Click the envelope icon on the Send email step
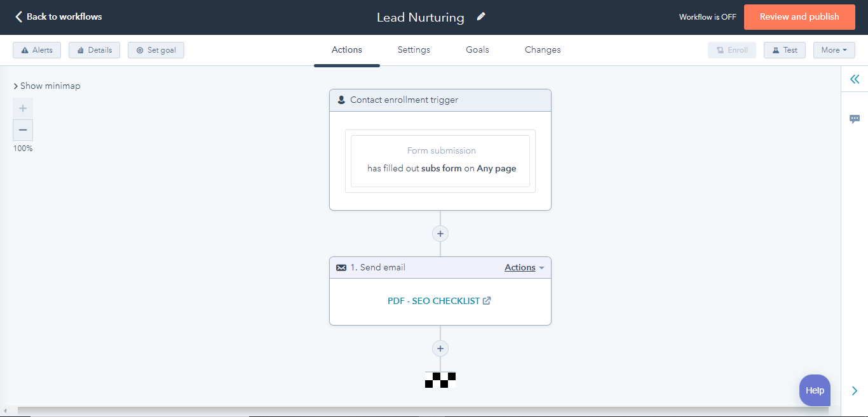The image size is (868, 417). [341, 267]
